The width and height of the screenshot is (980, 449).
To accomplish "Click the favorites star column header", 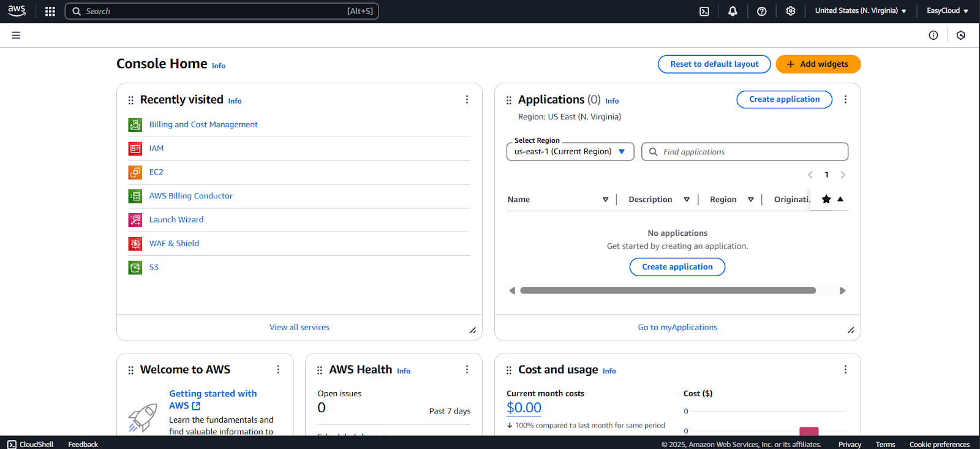I will coord(826,199).
